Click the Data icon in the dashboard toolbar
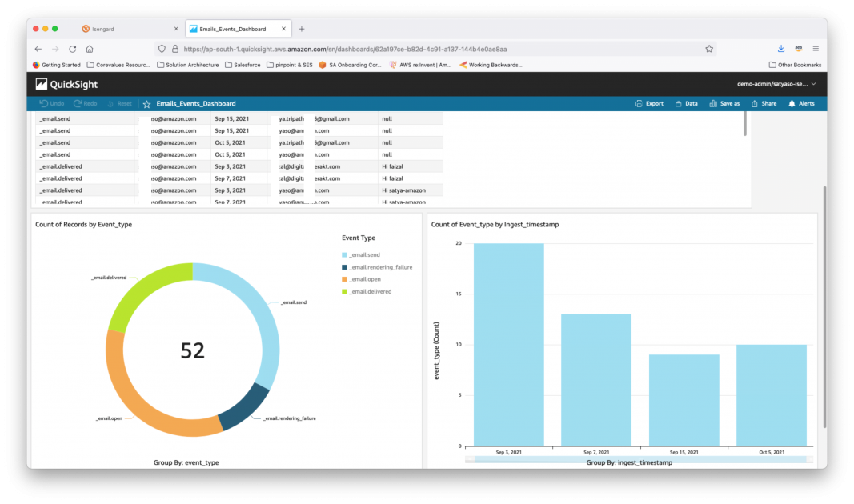This screenshot has width=854, height=504. pyautogui.click(x=686, y=103)
